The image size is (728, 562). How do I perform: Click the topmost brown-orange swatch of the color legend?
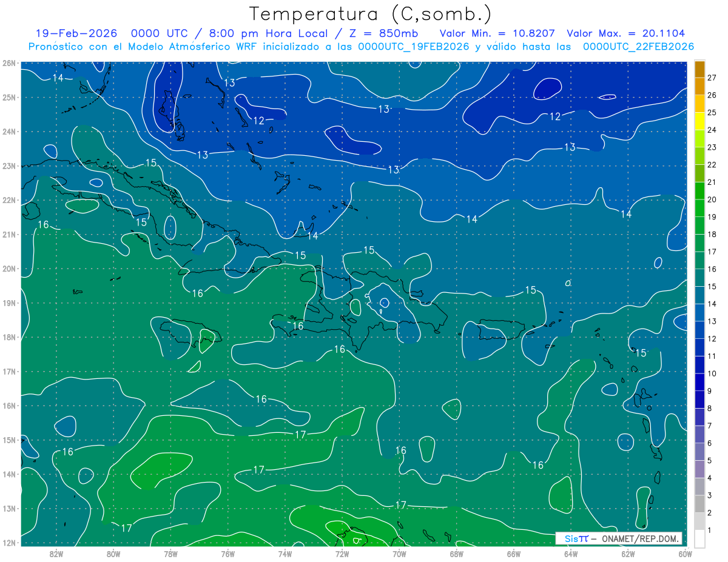[x=699, y=69]
